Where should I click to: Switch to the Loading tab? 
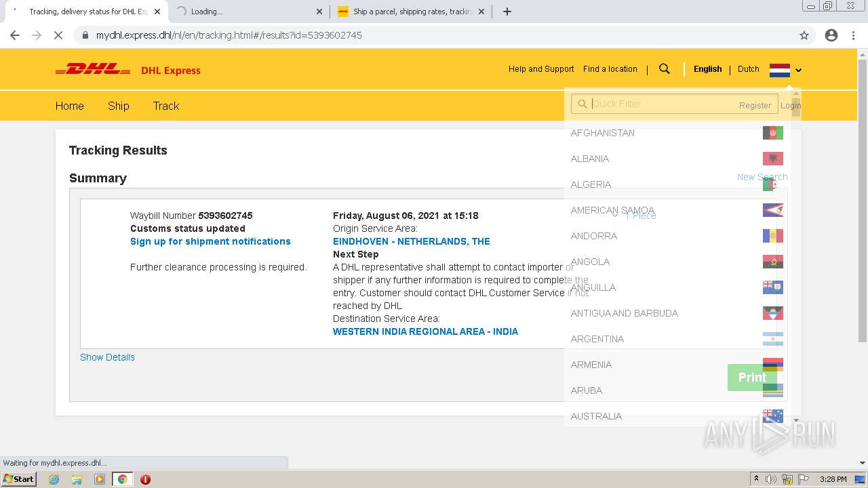tap(248, 12)
